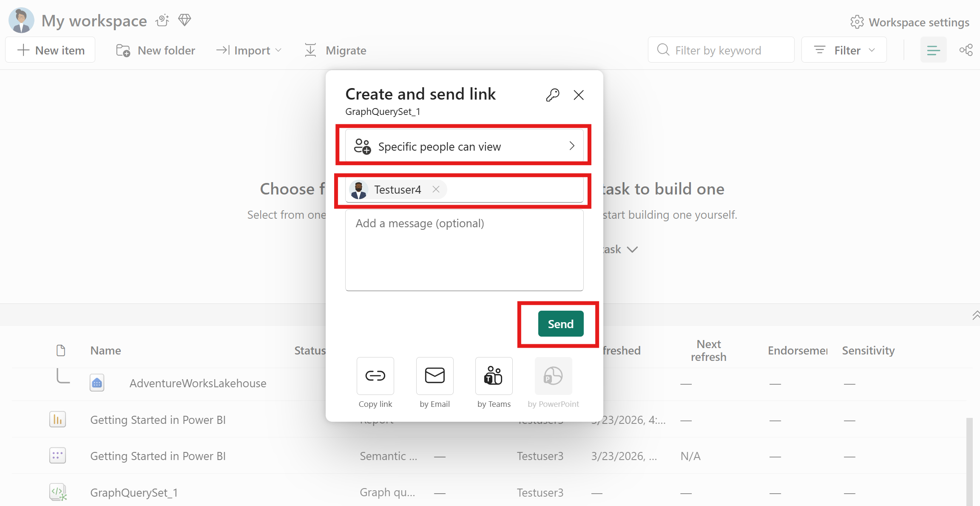Share link by Email icon
This screenshot has height=506, width=980.
[435, 376]
